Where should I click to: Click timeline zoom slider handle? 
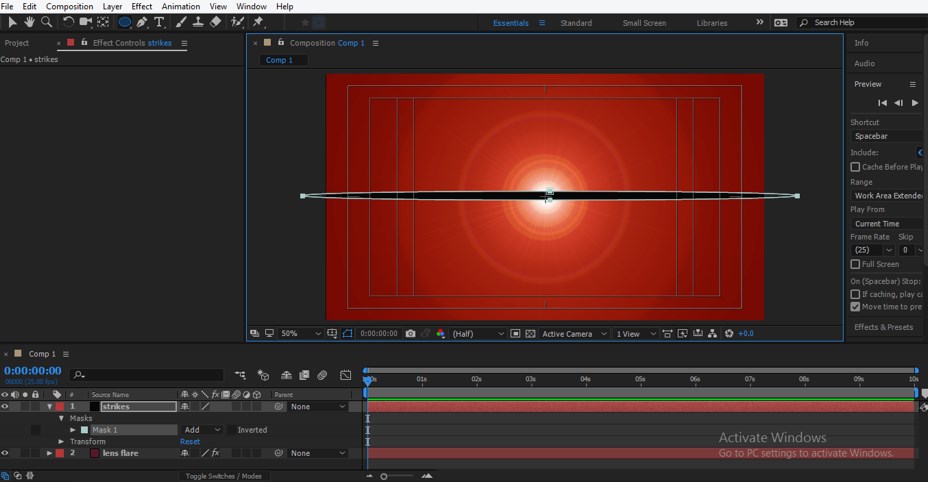pyautogui.click(x=384, y=476)
